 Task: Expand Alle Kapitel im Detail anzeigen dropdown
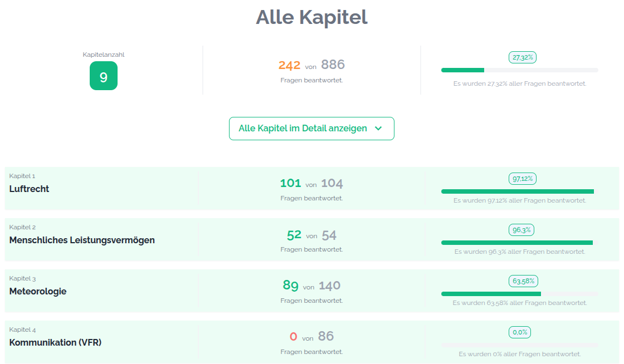pos(303,129)
